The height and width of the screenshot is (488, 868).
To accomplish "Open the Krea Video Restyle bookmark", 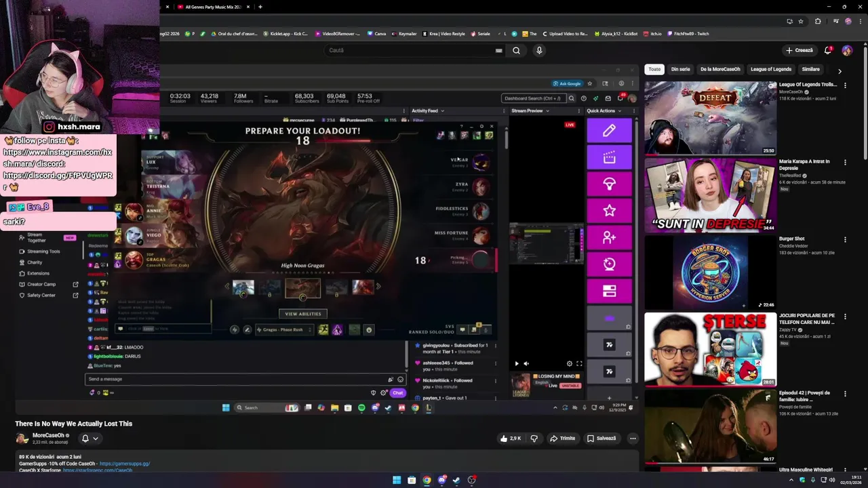I will [444, 33].
